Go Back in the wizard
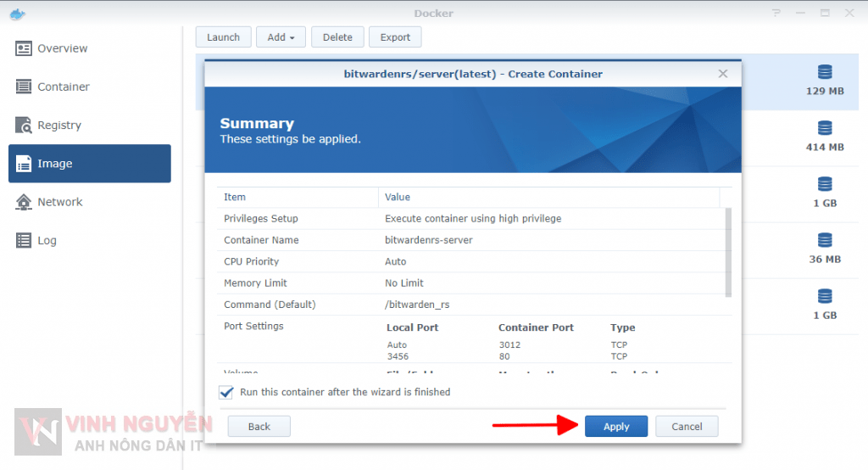The image size is (868, 470). click(x=259, y=426)
